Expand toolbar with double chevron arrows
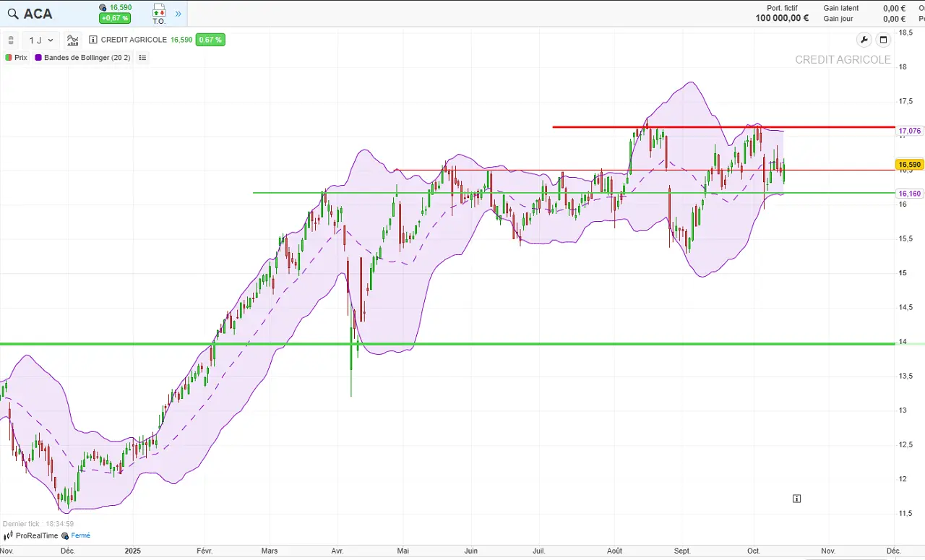This screenshot has height=560, width=925. click(178, 14)
